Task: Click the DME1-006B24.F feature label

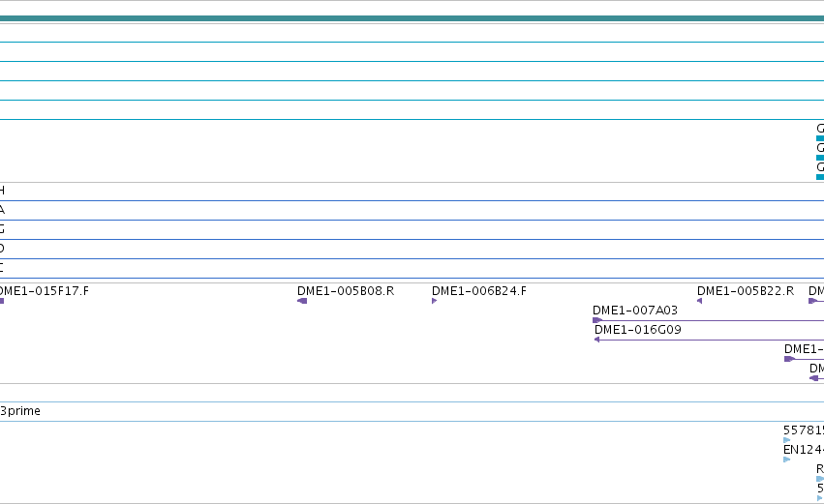Action: (x=478, y=291)
